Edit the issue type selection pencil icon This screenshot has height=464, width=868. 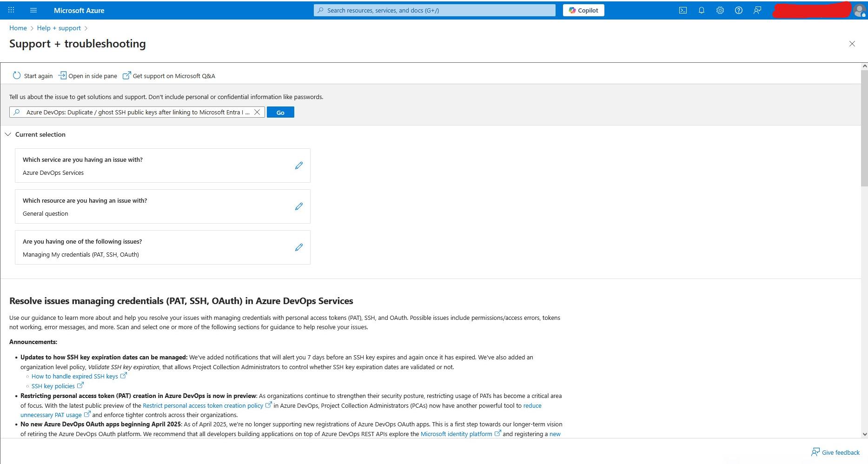click(299, 247)
